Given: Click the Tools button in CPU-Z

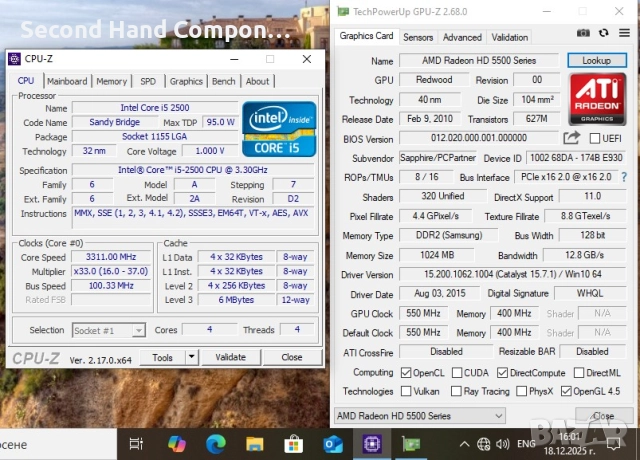Looking at the screenshot, I should [x=162, y=358].
